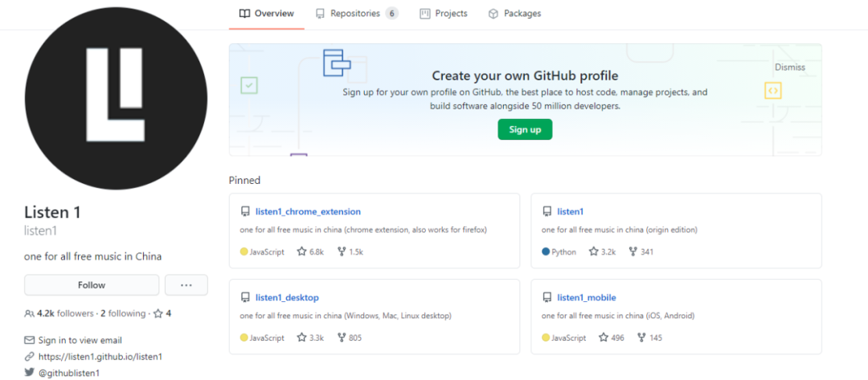
Task: Expand the three-dots options menu beside Follow
Action: click(x=186, y=285)
